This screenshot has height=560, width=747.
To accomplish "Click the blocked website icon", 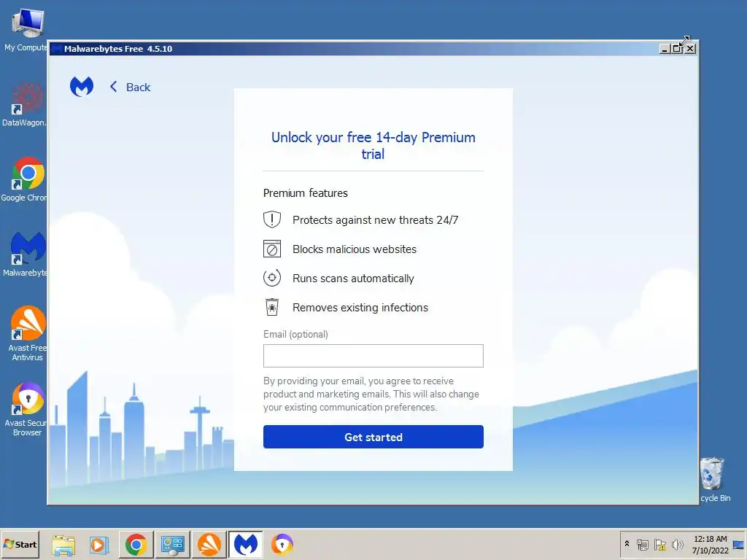I will (272, 249).
